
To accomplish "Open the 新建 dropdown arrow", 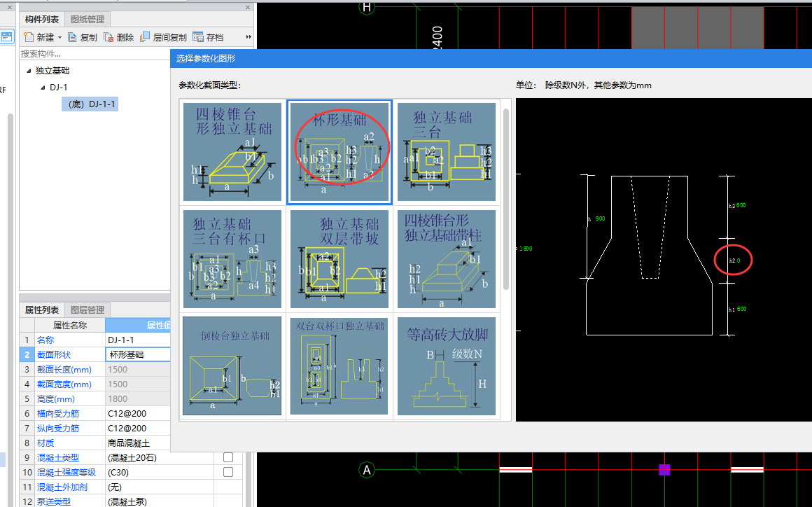I will [x=59, y=37].
